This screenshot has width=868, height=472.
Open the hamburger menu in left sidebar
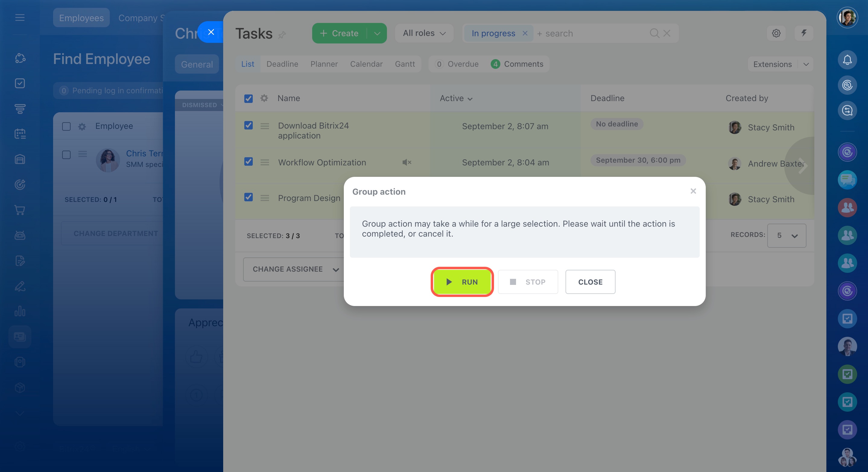pos(20,18)
